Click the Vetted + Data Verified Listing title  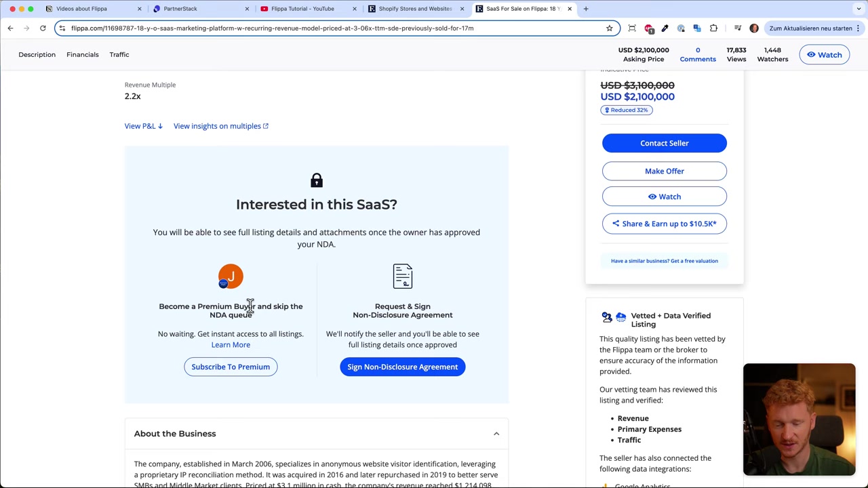pyautogui.click(x=671, y=320)
